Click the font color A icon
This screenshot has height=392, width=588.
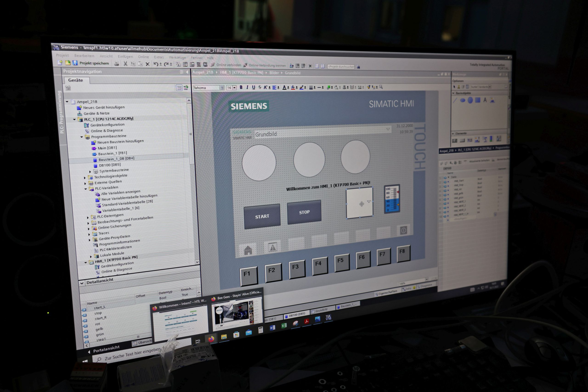click(x=284, y=87)
